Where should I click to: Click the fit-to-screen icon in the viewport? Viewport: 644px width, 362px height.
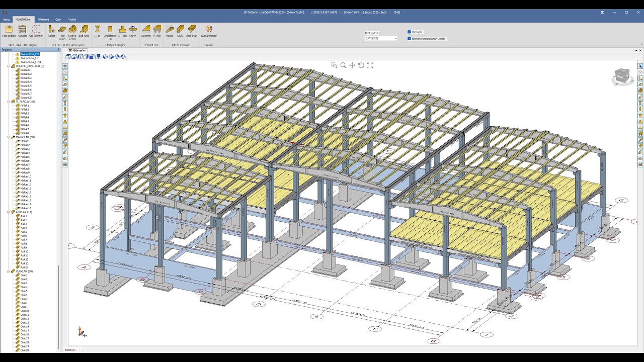(370, 65)
